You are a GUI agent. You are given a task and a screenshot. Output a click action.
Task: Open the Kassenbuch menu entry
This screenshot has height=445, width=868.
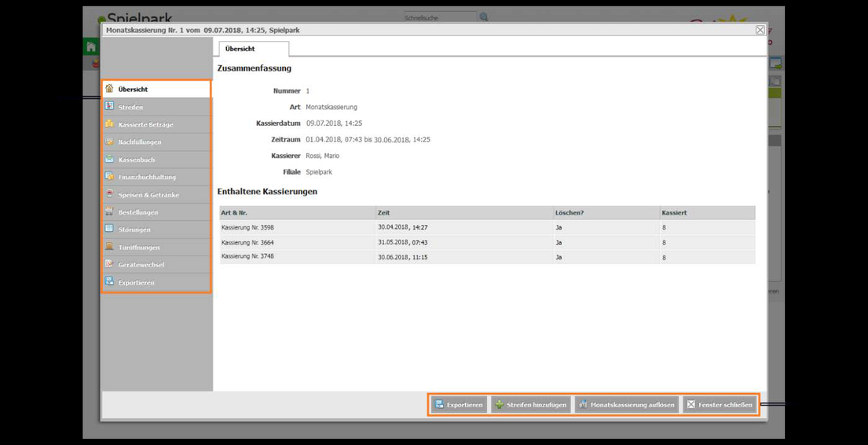[156, 160]
